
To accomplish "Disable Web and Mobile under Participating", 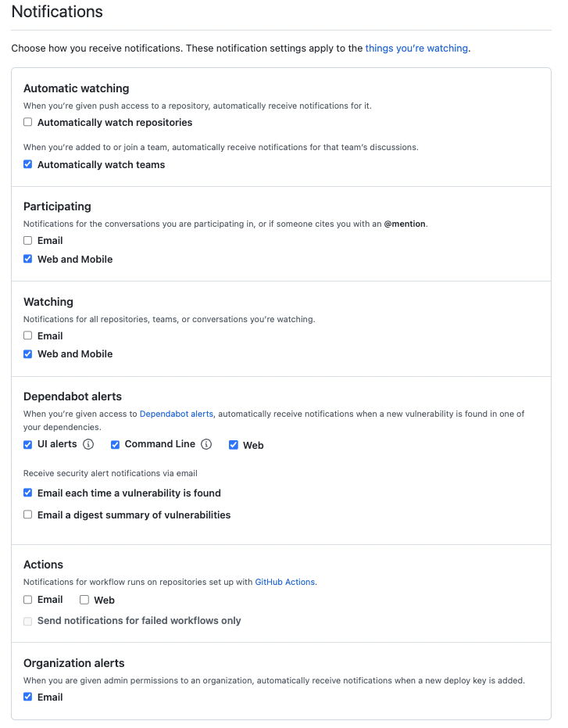I will click(x=27, y=259).
